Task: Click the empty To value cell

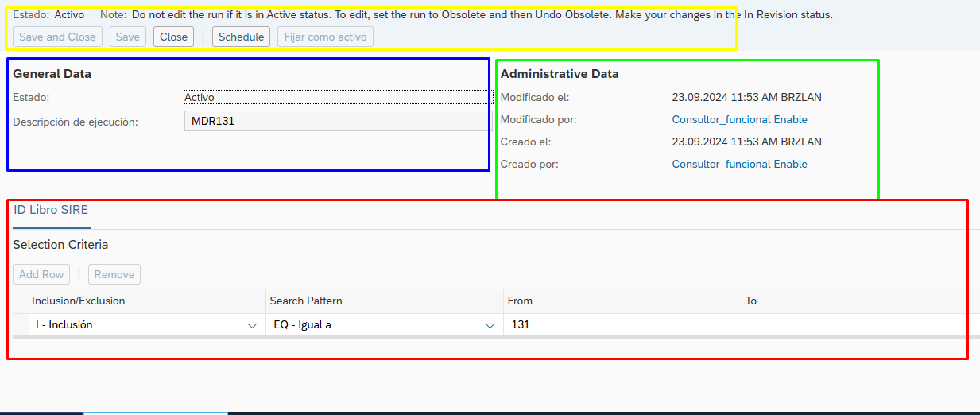Action: point(858,325)
